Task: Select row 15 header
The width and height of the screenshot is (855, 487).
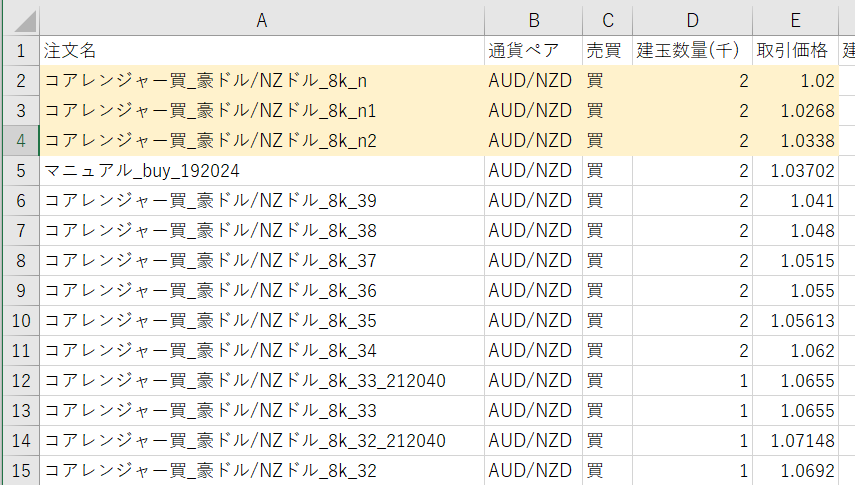Action: coord(20,471)
